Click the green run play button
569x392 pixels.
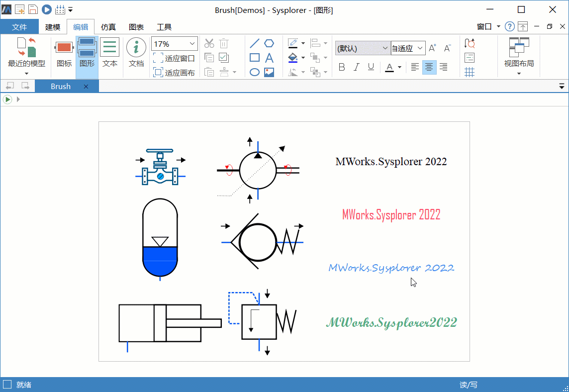point(7,99)
